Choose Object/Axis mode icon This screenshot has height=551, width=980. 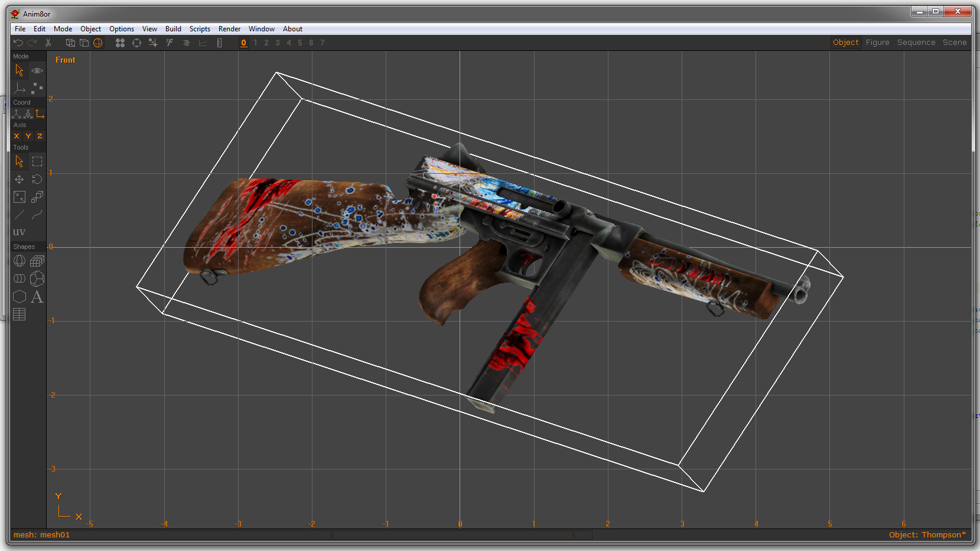point(19,88)
